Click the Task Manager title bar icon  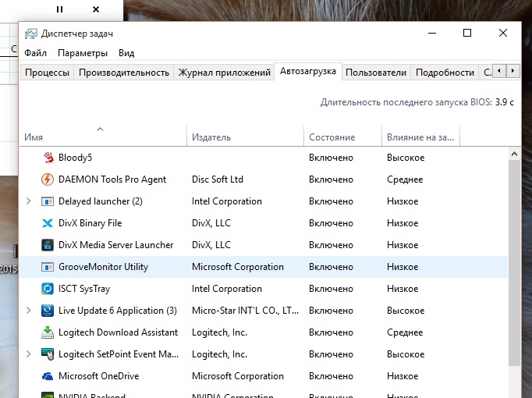click(31, 34)
